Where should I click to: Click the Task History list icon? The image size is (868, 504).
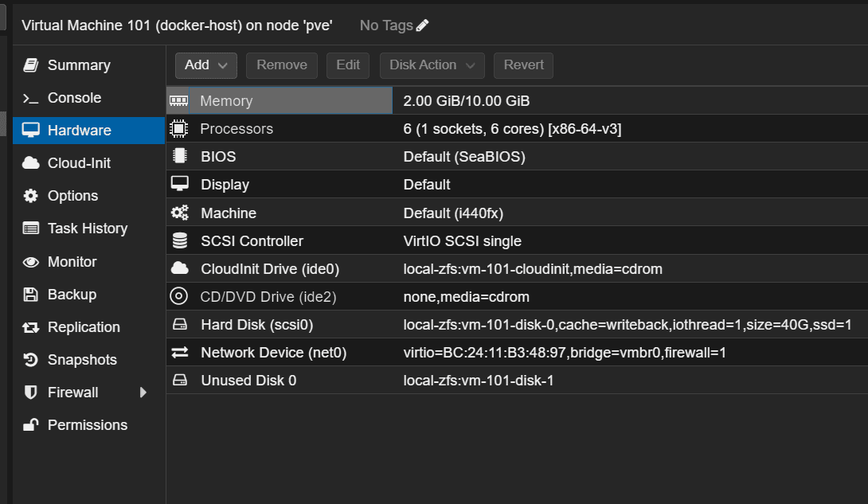pos(30,228)
